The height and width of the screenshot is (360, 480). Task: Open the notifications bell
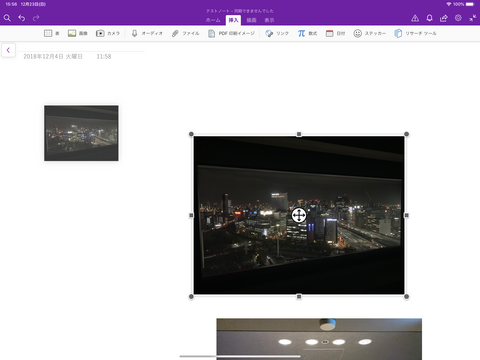[x=429, y=18]
